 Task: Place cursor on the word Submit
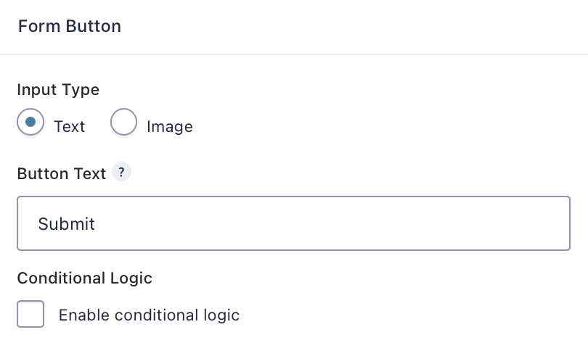66,224
